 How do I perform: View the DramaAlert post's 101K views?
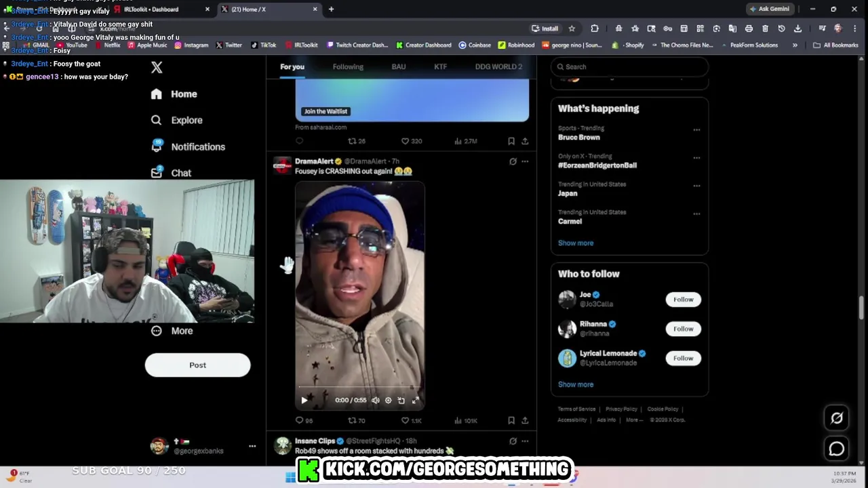click(x=466, y=421)
